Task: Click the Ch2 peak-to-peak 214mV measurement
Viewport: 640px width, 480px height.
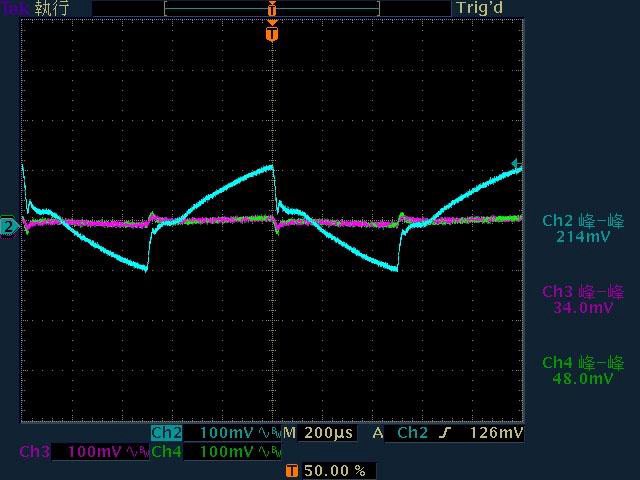Action: [x=583, y=229]
